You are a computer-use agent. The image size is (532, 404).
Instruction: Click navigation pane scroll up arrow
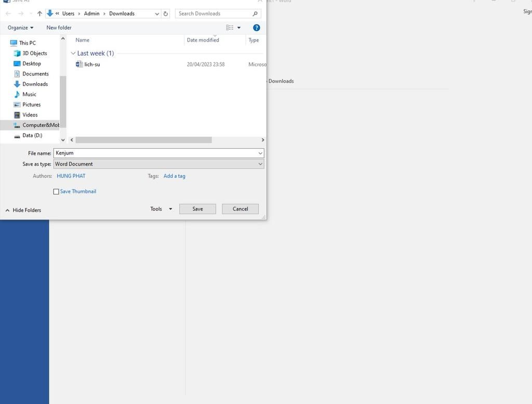coord(63,38)
